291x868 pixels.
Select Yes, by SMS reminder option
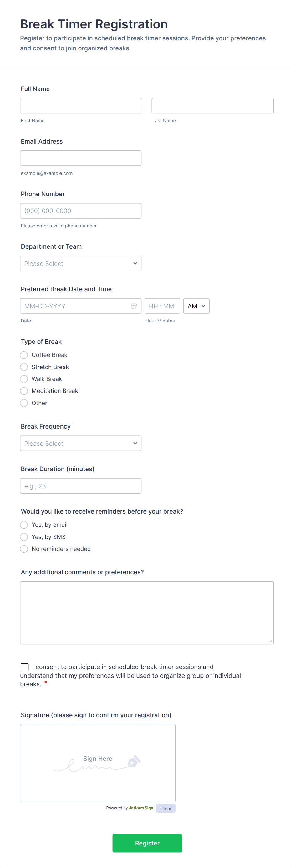(24, 537)
